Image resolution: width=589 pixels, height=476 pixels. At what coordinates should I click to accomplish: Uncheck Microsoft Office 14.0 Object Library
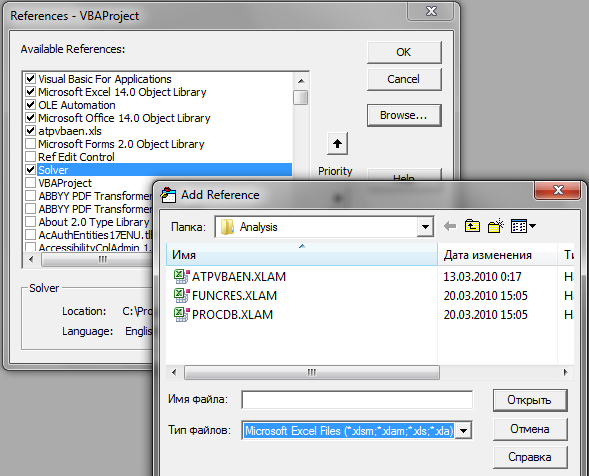point(30,118)
